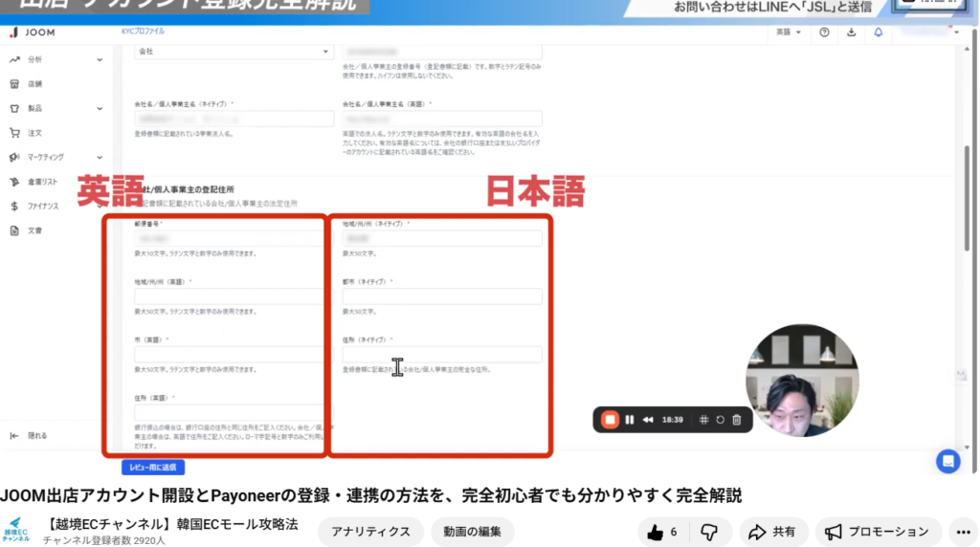
Task: Open the 倉庫リスト menu item
Action: pyautogui.click(x=41, y=182)
